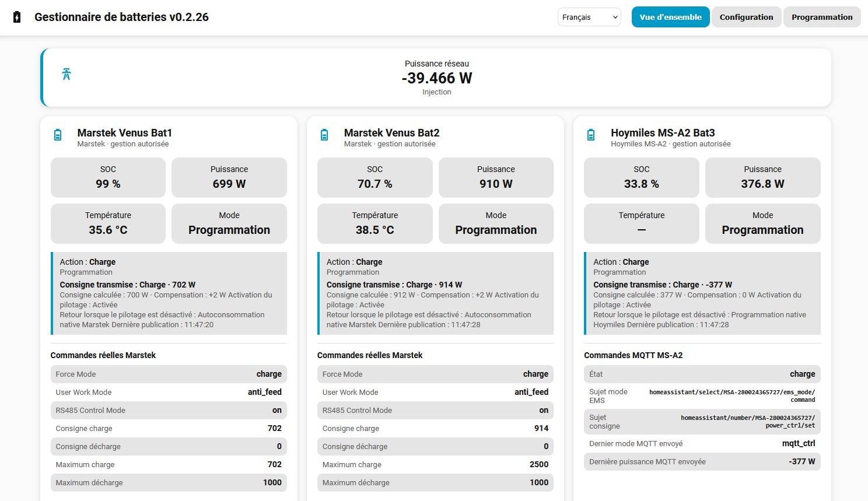This screenshot has height=501, width=868.
Task: Click the battery app logo icon
Action: click(17, 17)
